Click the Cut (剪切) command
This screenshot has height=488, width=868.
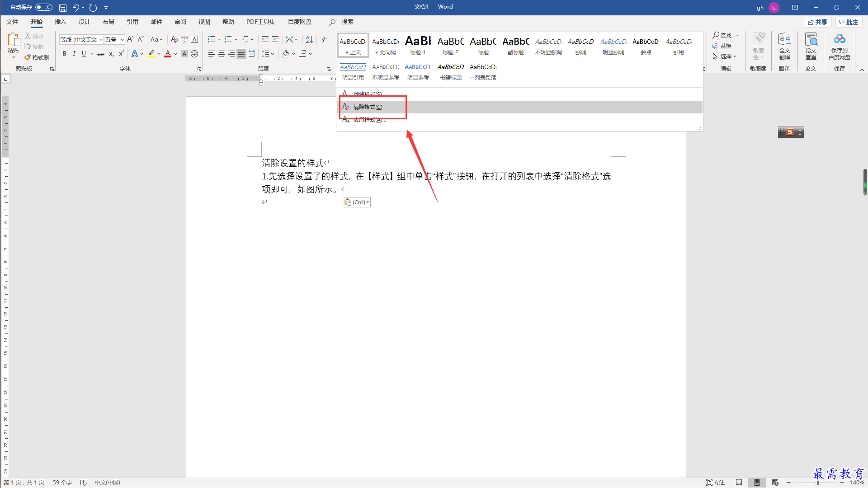pyautogui.click(x=34, y=36)
